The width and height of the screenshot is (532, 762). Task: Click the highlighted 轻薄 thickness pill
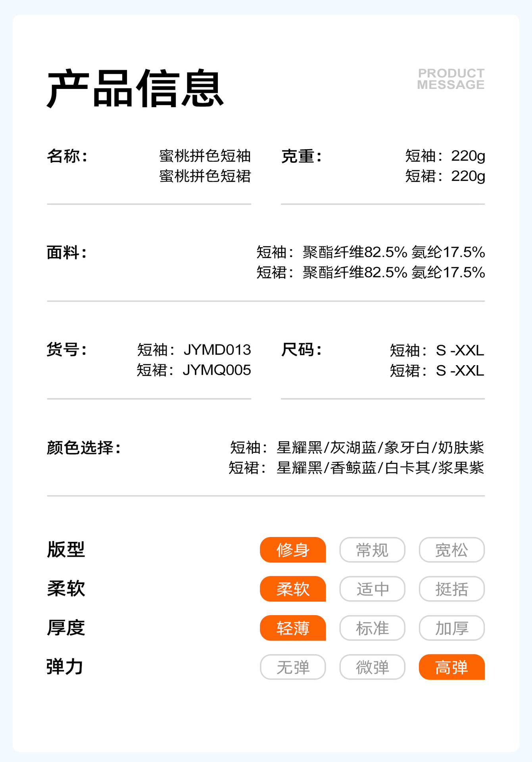pyautogui.click(x=293, y=628)
